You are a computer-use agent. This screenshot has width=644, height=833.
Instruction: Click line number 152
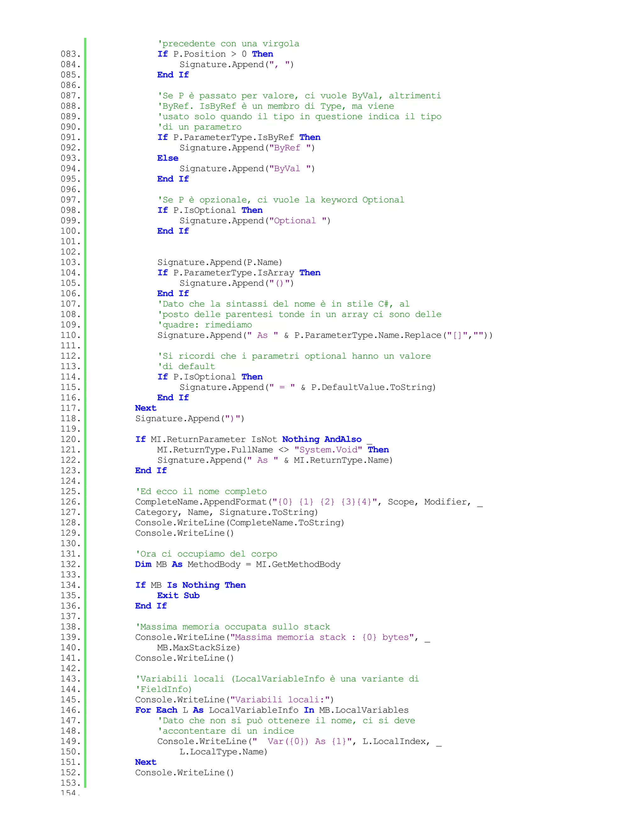(x=70, y=772)
